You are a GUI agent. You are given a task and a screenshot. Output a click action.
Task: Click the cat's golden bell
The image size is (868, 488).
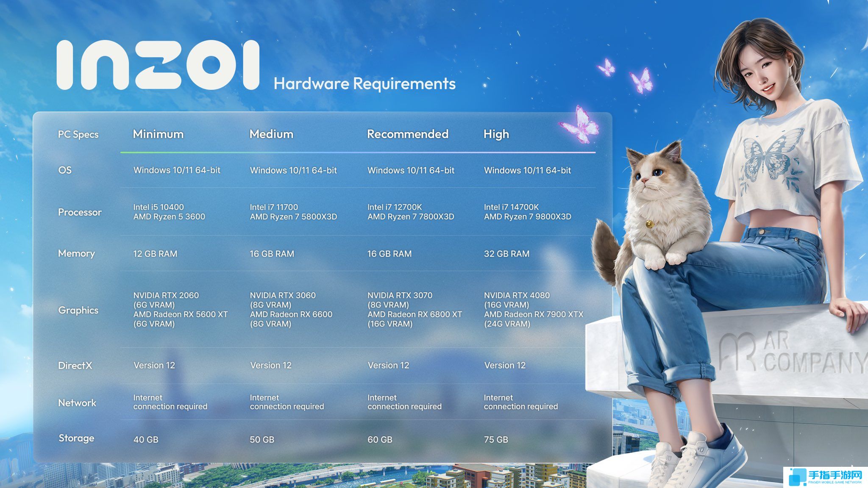(649, 223)
